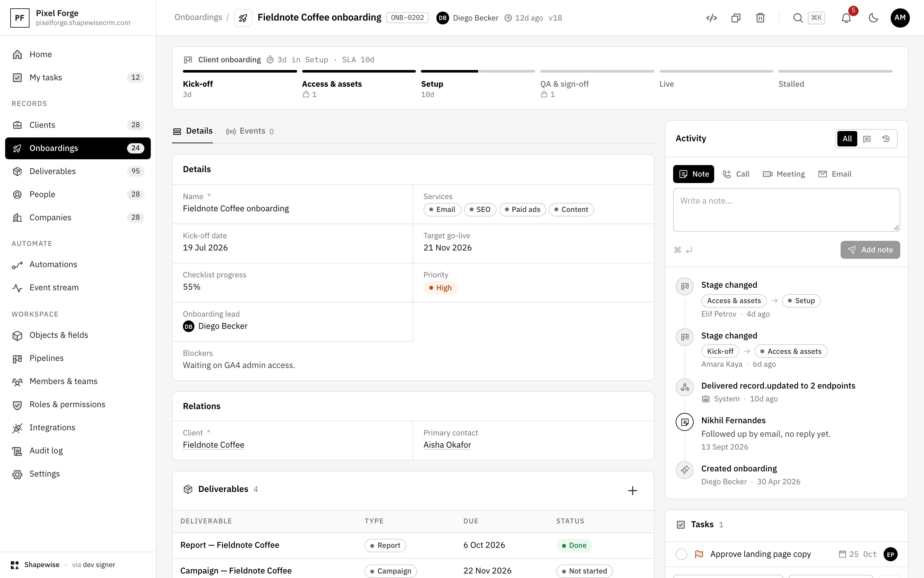The width and height of the screenshot is (924, 578).
Task: Filter activity to history only
Action: 886,139
